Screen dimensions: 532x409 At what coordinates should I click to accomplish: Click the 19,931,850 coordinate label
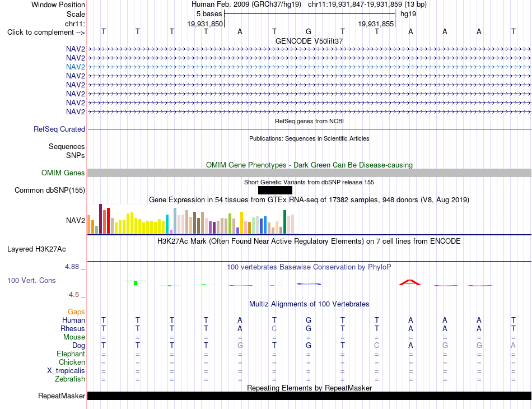click(205, 24)
